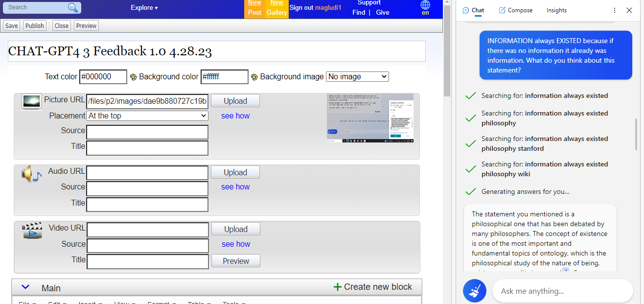Click the Ask me anything input
Image resolution: width=644 pixels, height=304 pixels.
(x=563, y=291)
